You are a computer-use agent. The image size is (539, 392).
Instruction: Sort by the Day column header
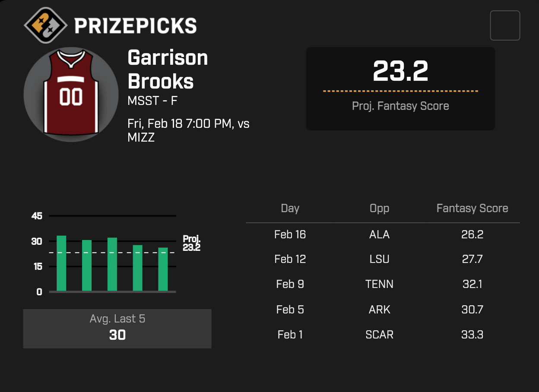pos(290,209)
